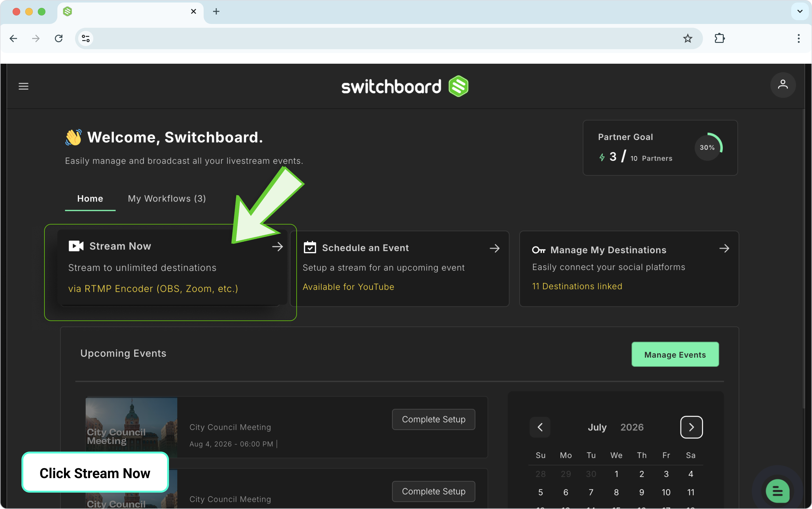Open the green chat support widget
812x509 pixels.
pos(778,491)
